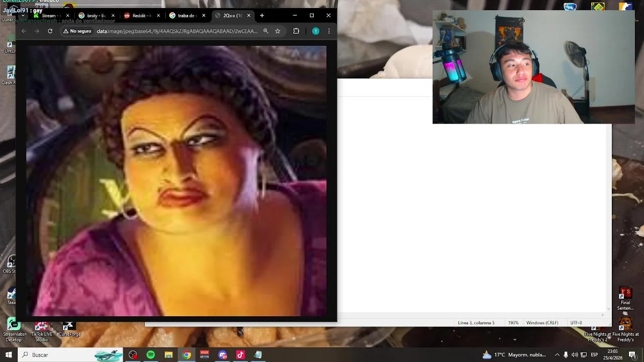Click the No seguro security indicator
The width and height of the screenshot is (644, 362).
[x=77, y=31]
